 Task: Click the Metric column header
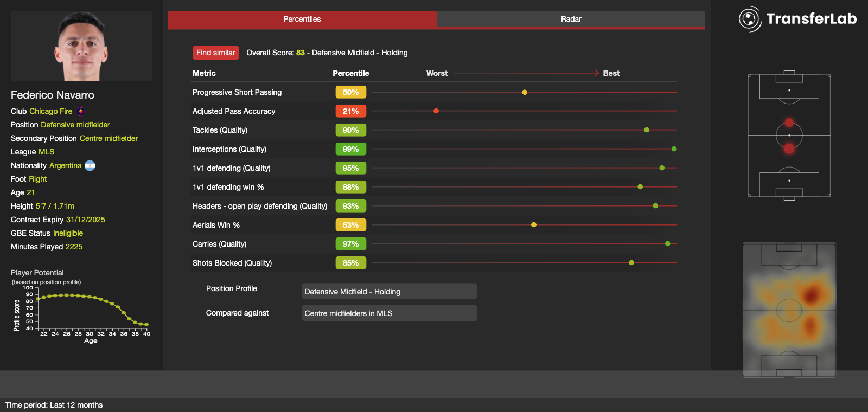point(204,73)
